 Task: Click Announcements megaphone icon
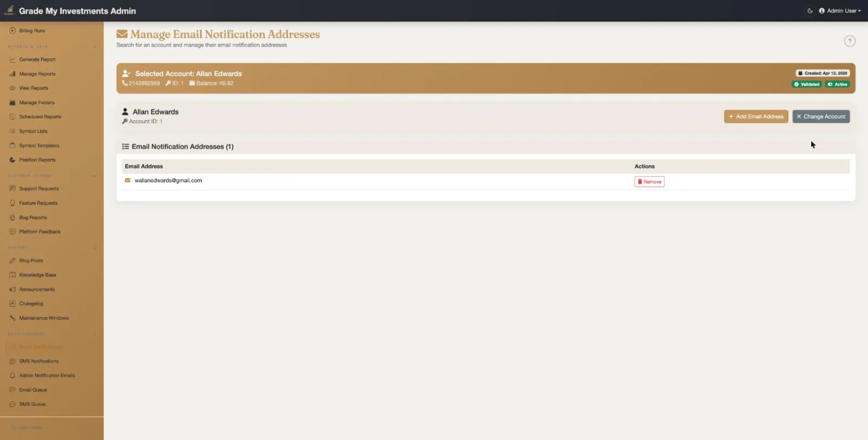click(x=12, y=289)
